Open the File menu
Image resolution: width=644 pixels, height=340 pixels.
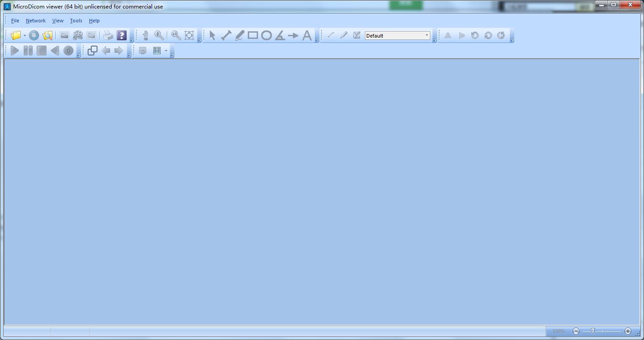click(x=15, y=21)
